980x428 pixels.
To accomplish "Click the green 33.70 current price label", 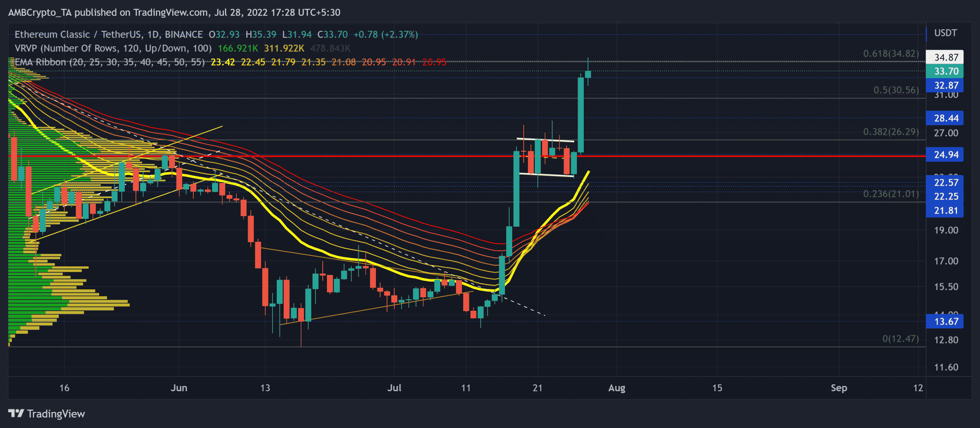I will (x=945, y=71).
